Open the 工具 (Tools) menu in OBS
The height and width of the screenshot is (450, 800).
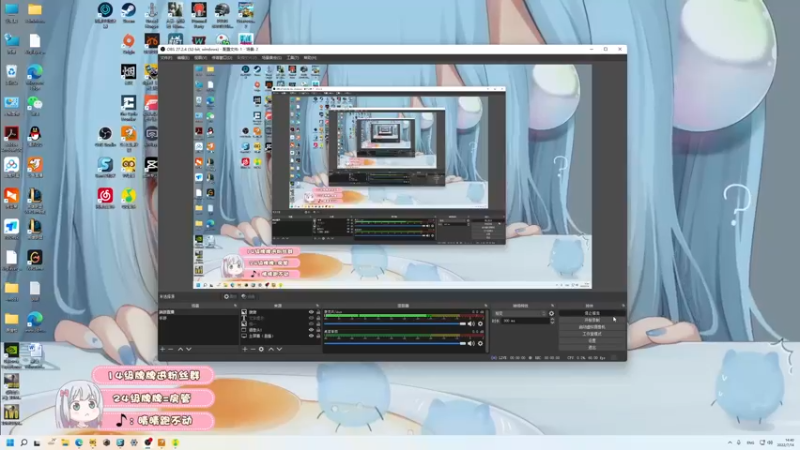click(292, 58)
